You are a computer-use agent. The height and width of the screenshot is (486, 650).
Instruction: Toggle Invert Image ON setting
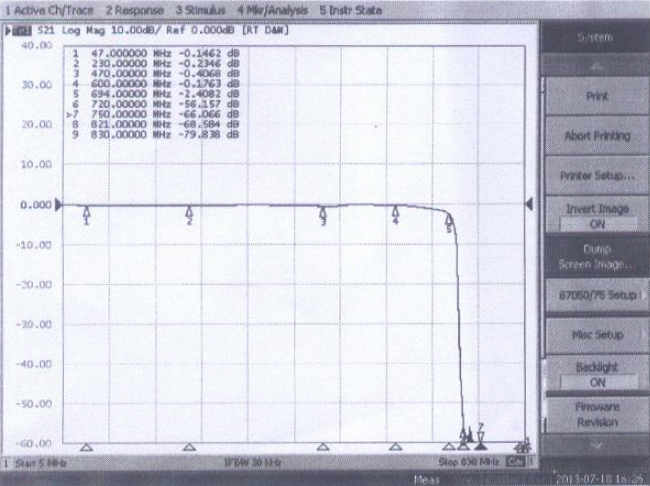pos(597,216)
